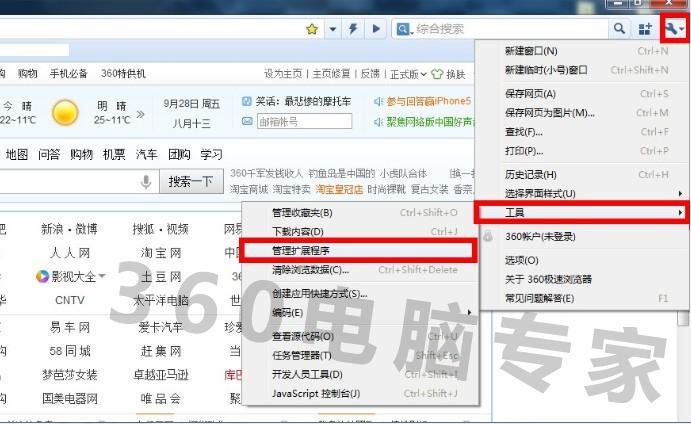Open the 国美电器网 site link
Screen dimensions: 691x424
click(70, 398)
